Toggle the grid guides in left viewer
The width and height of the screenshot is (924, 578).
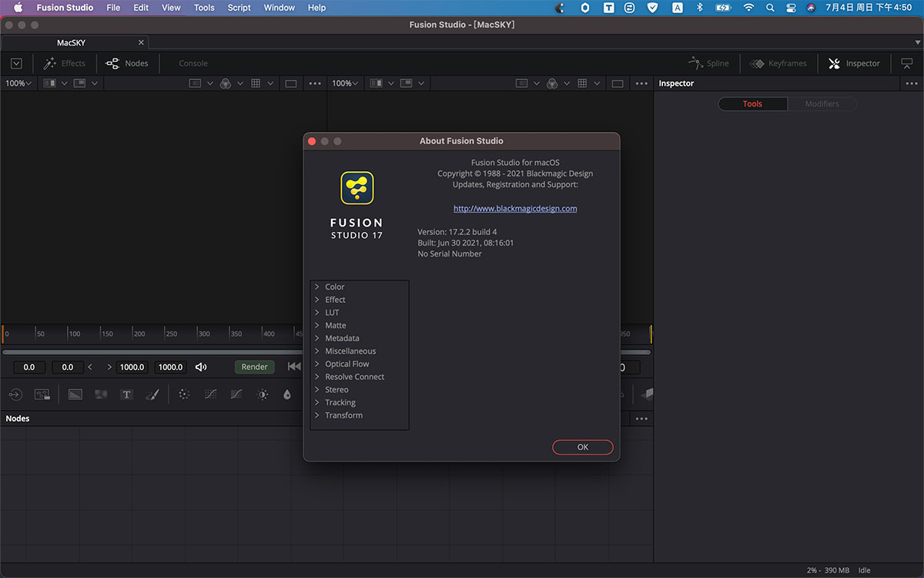point(256,83)
